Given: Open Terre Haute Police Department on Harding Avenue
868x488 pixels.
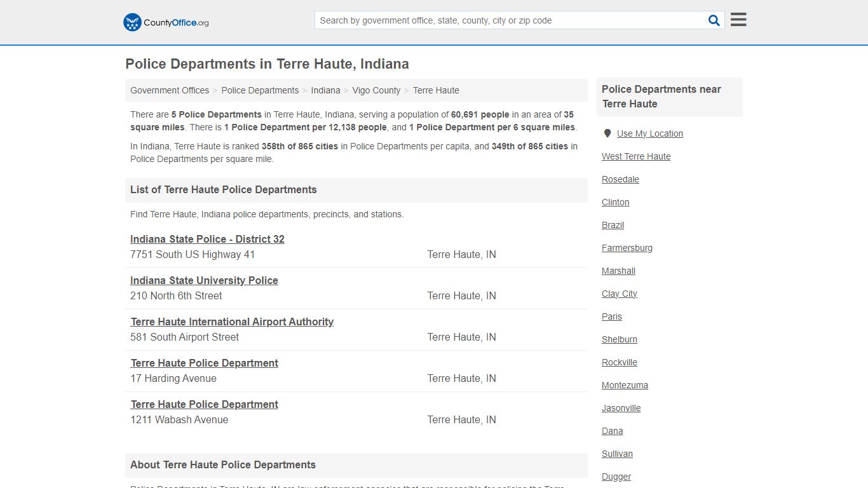Looking at the screenshot, I should tap(204, 363).
